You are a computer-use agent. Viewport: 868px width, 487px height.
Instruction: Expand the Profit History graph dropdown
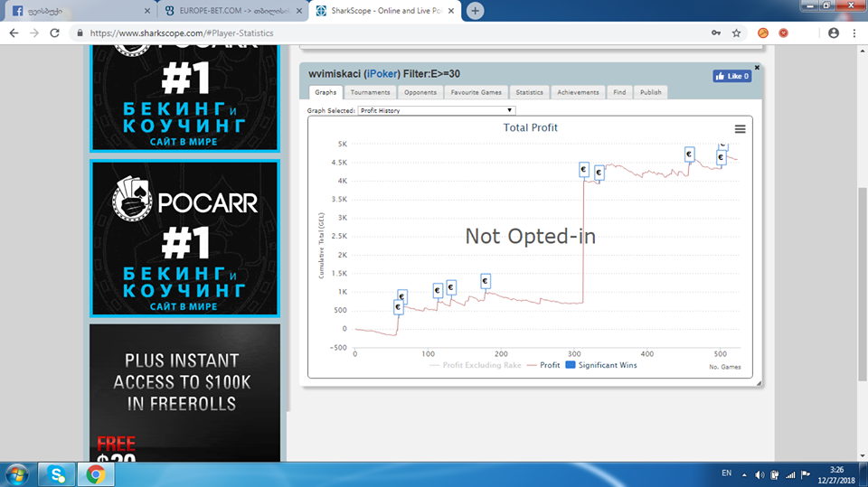436,110
